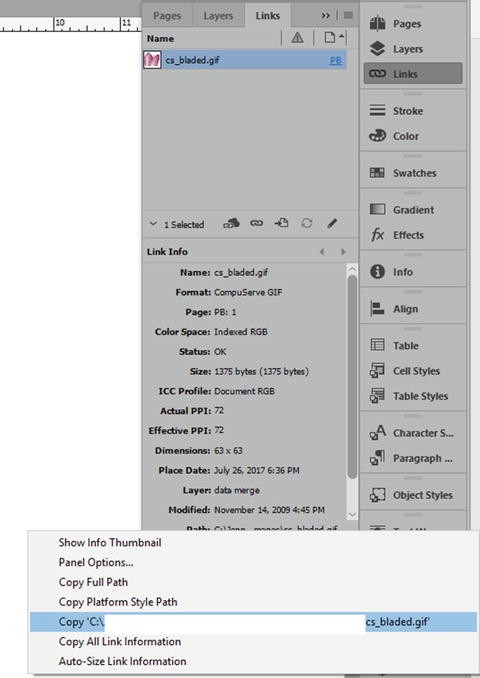Open the Links panel flyout menu
The image size is (480, 678).
coord(348,16)
